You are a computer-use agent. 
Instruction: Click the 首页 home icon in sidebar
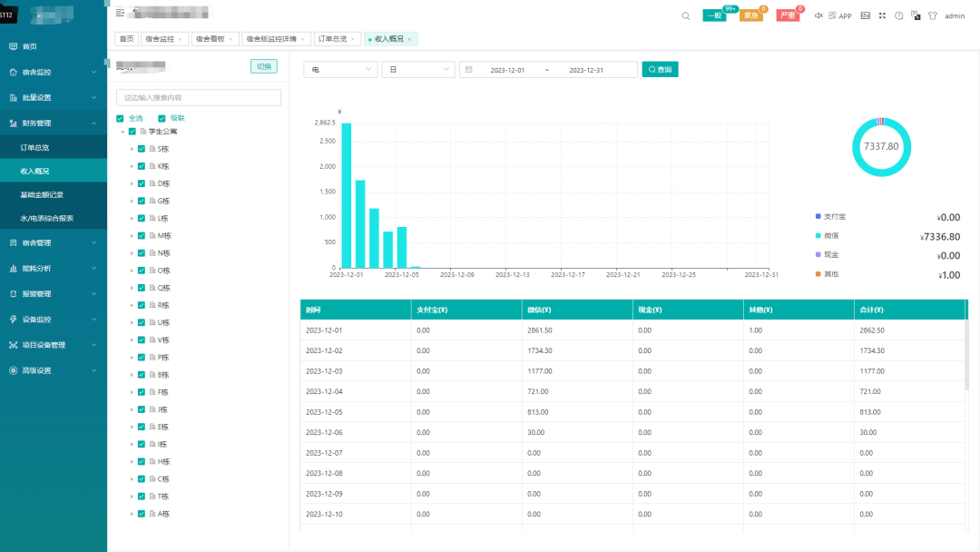[x=13, y=46]
